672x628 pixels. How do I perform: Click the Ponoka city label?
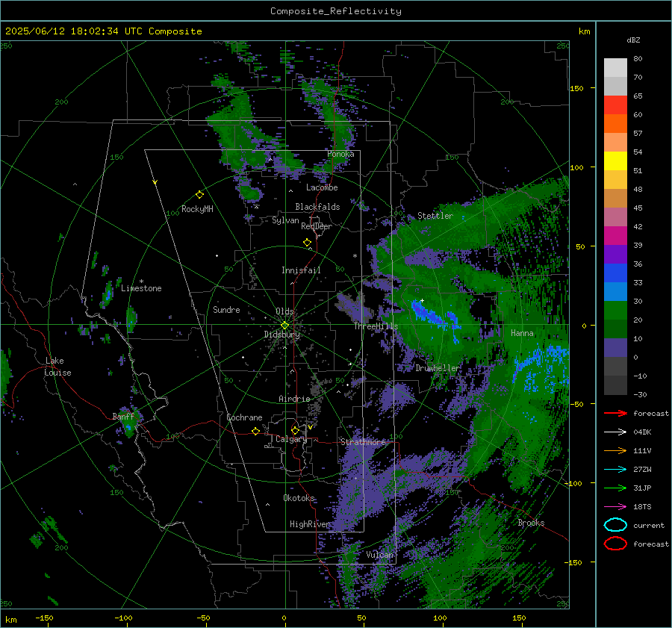point(340,154)
